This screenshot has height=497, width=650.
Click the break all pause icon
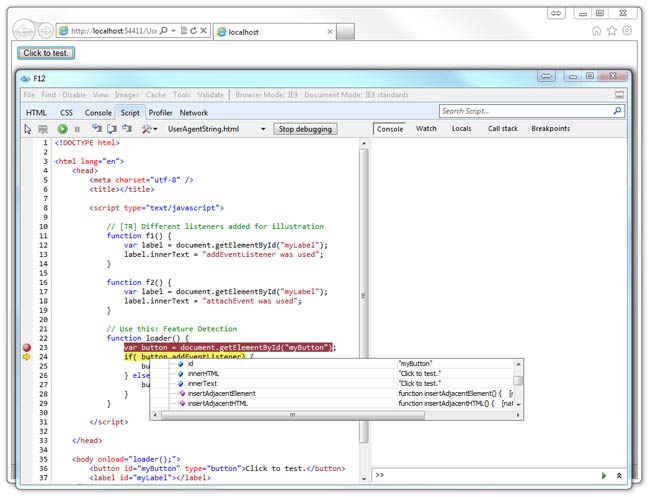pos(77,129)
